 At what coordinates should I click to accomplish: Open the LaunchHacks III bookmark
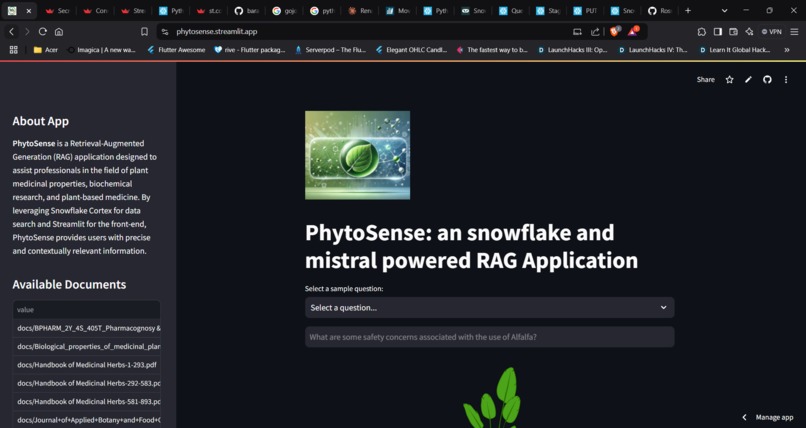coord(573,50)
